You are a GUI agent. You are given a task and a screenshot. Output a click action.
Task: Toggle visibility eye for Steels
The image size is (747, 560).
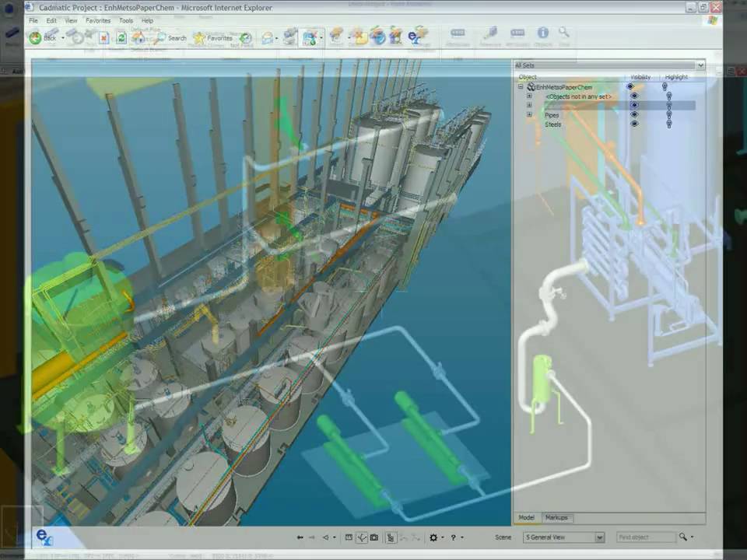pyautogui.click(x=633, y=124)
